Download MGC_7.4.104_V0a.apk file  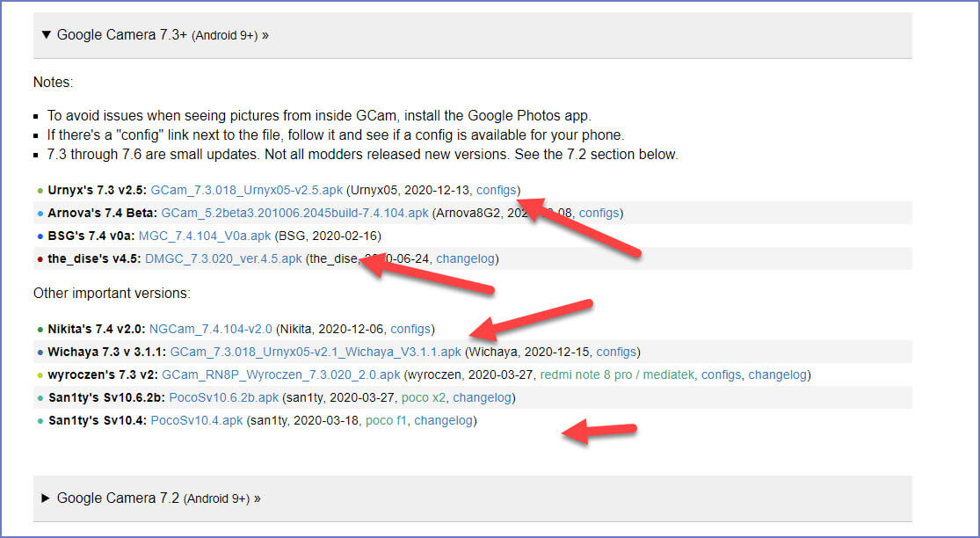205,236
